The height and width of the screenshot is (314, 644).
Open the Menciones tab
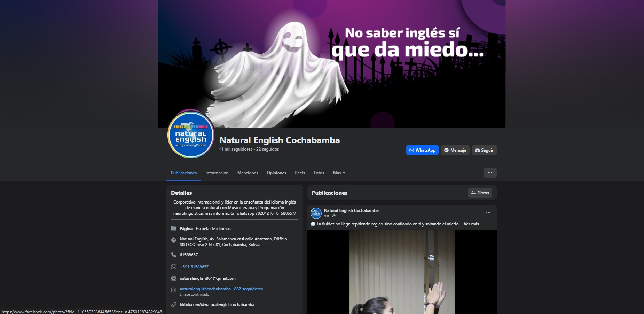click(248, 173)
